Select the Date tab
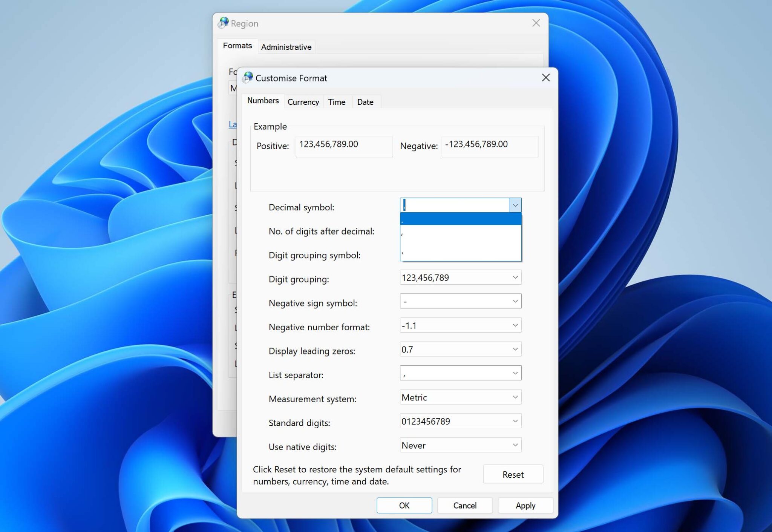This screenshot has width=772, height=532. 365,101
